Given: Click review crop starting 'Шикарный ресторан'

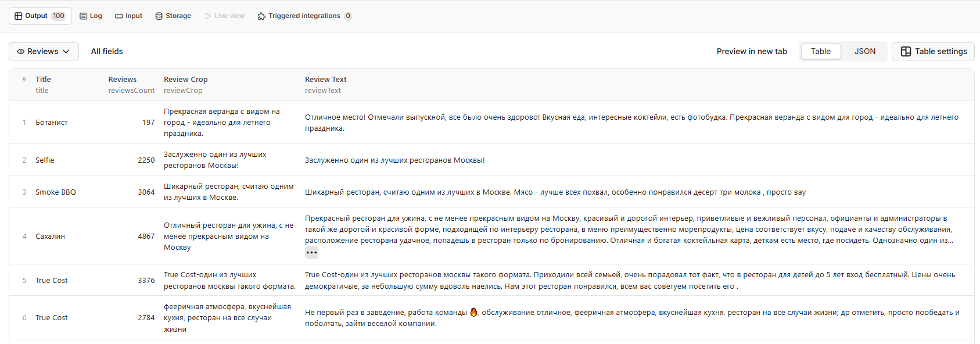Looking at the screenshot, I should pyautogui.click(x=229, y=192).
